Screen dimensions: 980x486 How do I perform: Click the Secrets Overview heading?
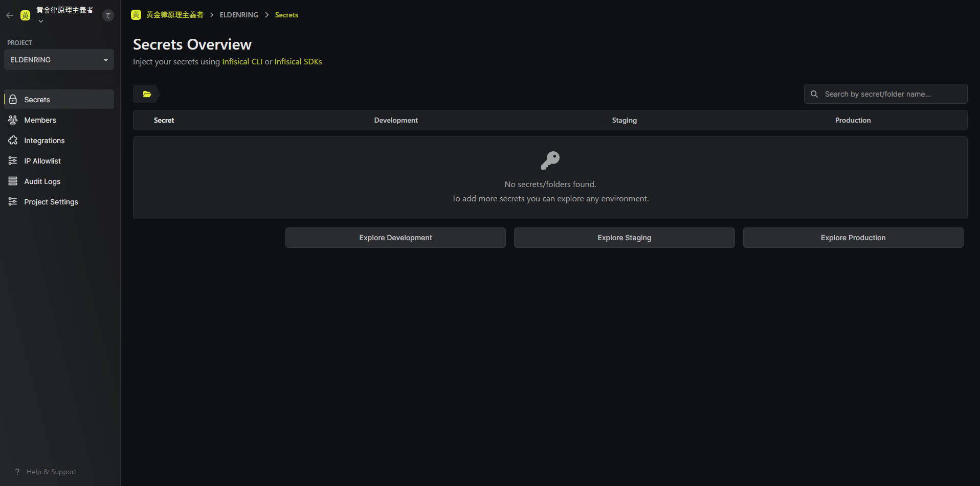(x=192, y=44)
